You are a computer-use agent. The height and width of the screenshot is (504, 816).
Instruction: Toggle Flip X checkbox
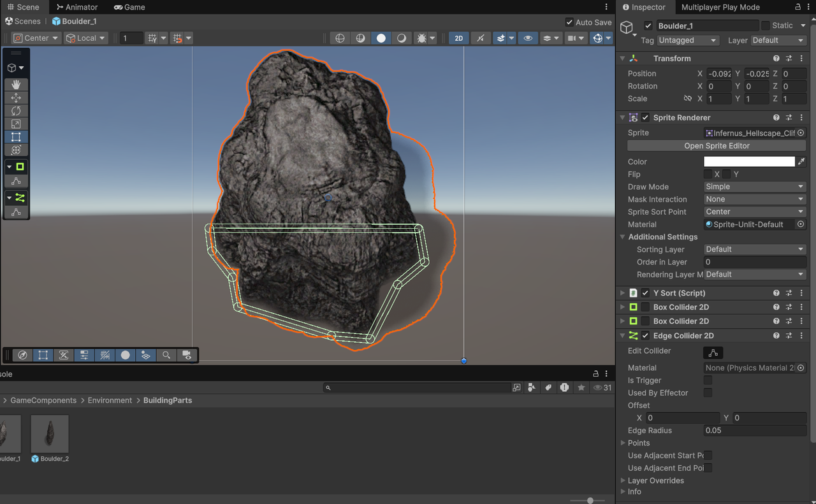click(x=708, y=174)
